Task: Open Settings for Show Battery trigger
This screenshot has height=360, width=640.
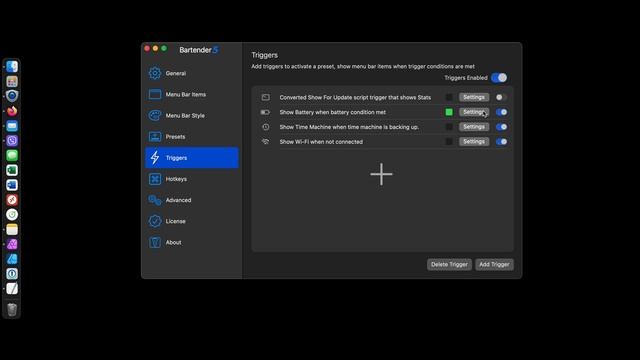Action: point(474,112)
